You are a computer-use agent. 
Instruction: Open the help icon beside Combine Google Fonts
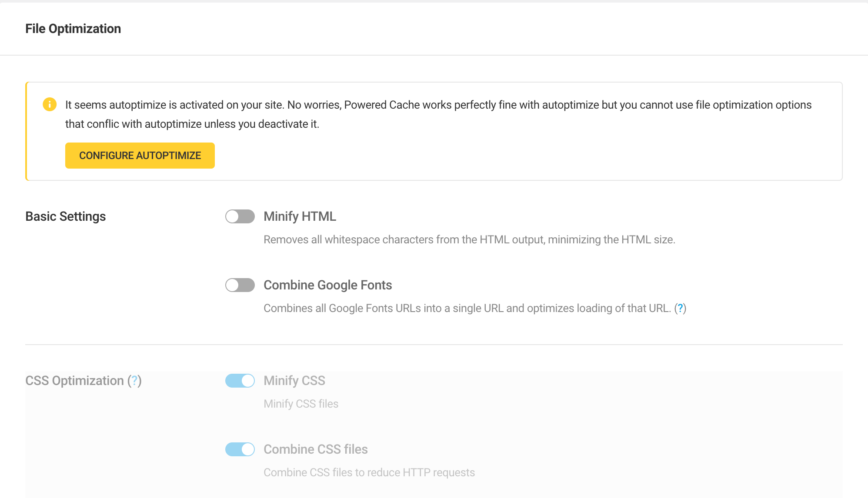tap(681, 309)
